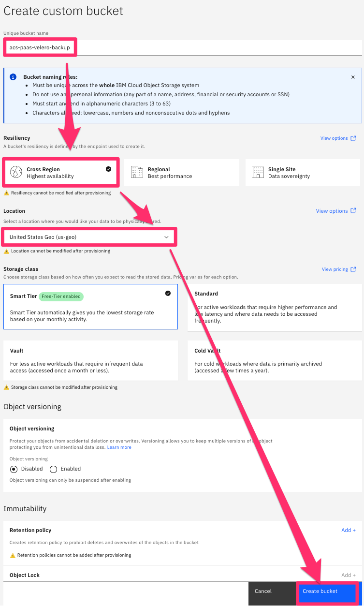The image size is (364, 606).
Task: Click the Free-Tier enabled badge
Action: pos(61,296)
